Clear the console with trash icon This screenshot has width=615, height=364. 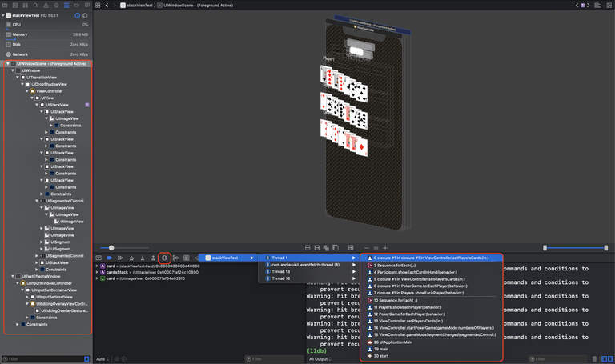595,358
